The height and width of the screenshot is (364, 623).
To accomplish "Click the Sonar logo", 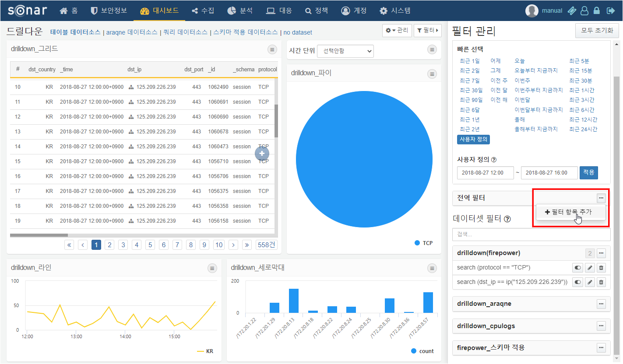I will pos(28,10).
